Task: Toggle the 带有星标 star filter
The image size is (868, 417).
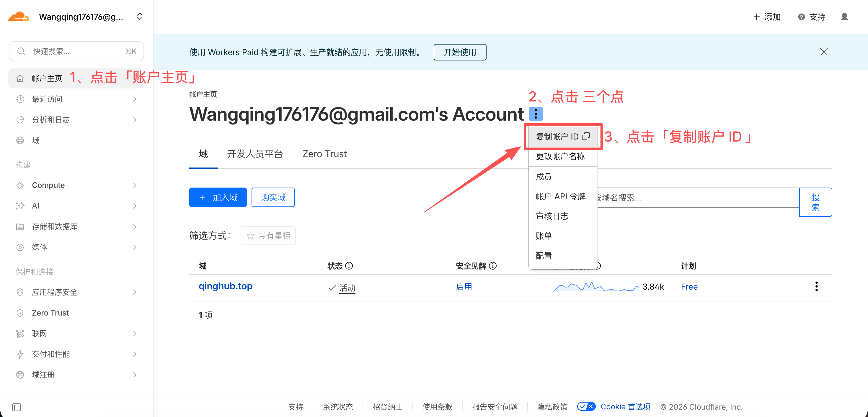Action: [268, 236]
